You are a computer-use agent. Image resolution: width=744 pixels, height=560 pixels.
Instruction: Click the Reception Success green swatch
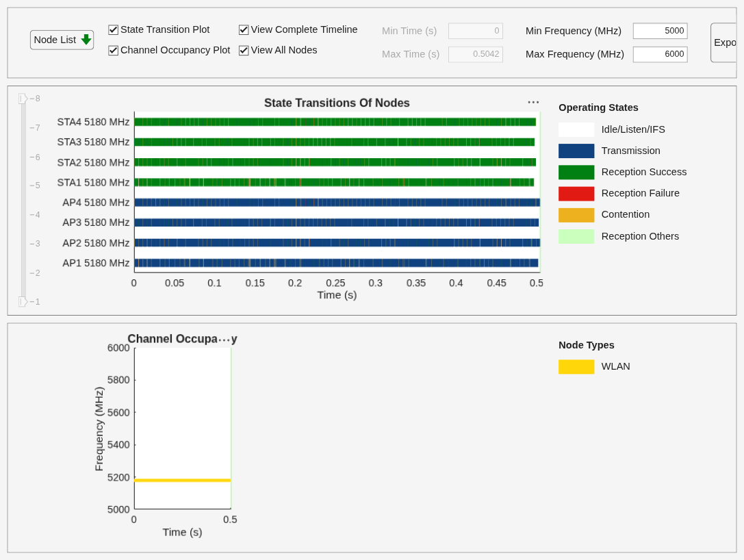576,173
